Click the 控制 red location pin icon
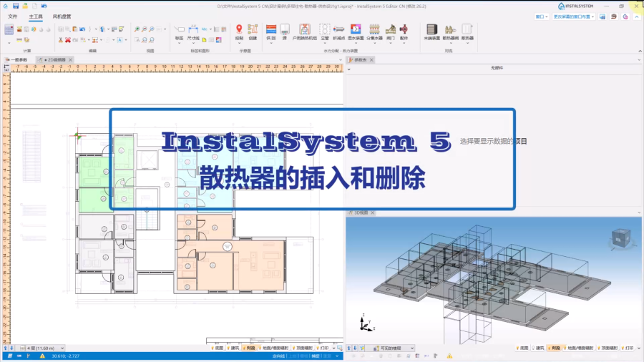This screenshot has height=362, width=644. [239, 32]
